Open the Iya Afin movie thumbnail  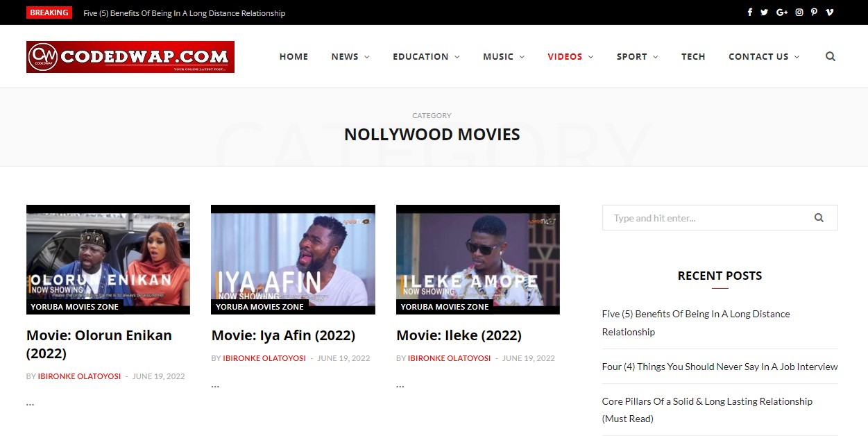click(x=293, y=260)
